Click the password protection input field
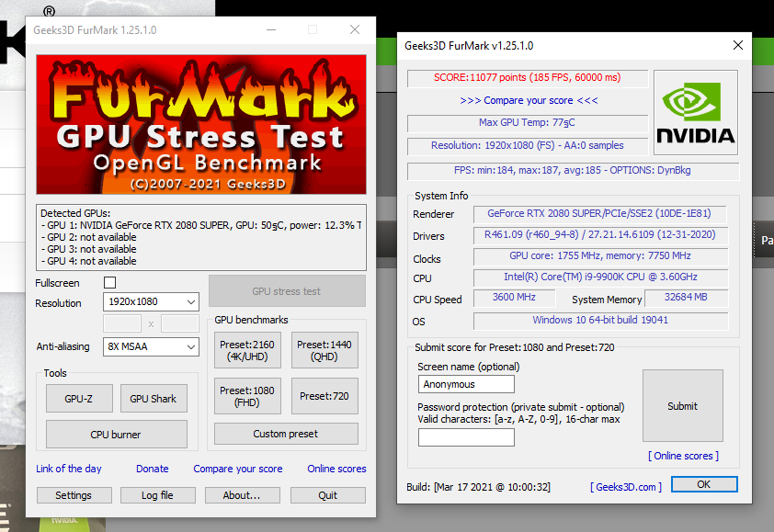 pyautogui.click(x=466, y=437)
